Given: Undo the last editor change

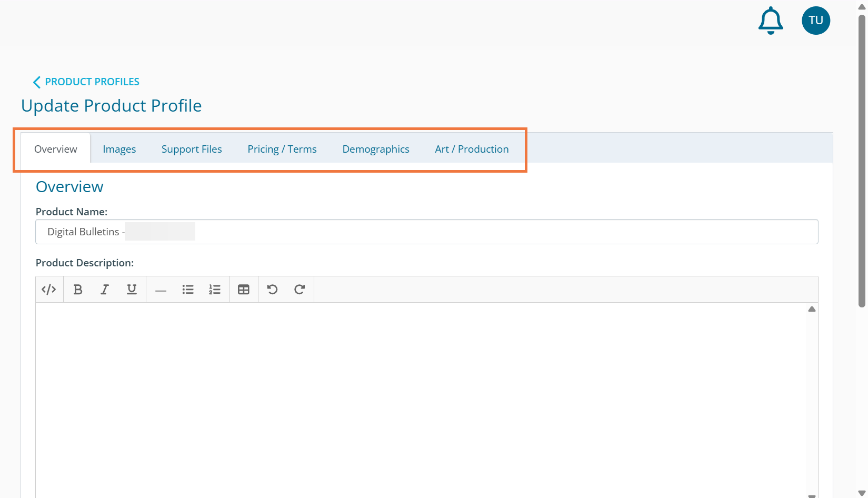Looking at the screenshot, I should [x=272, y=290].
